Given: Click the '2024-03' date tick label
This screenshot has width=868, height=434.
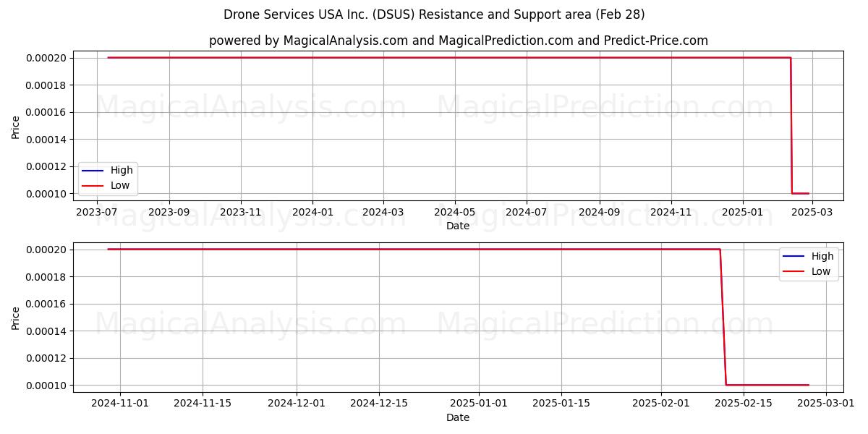Looking at the screenshot, I should tap(383, 213).
